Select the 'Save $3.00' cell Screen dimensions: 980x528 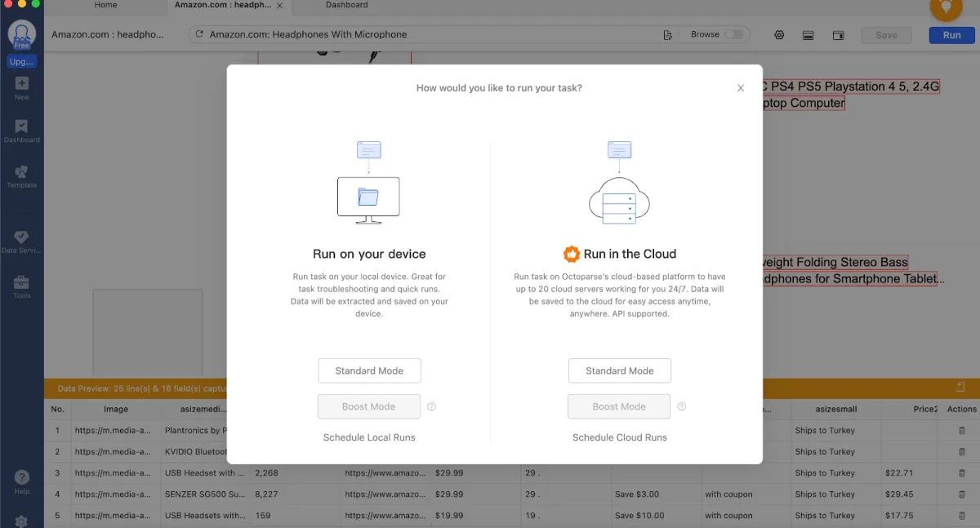coord(657,494)
